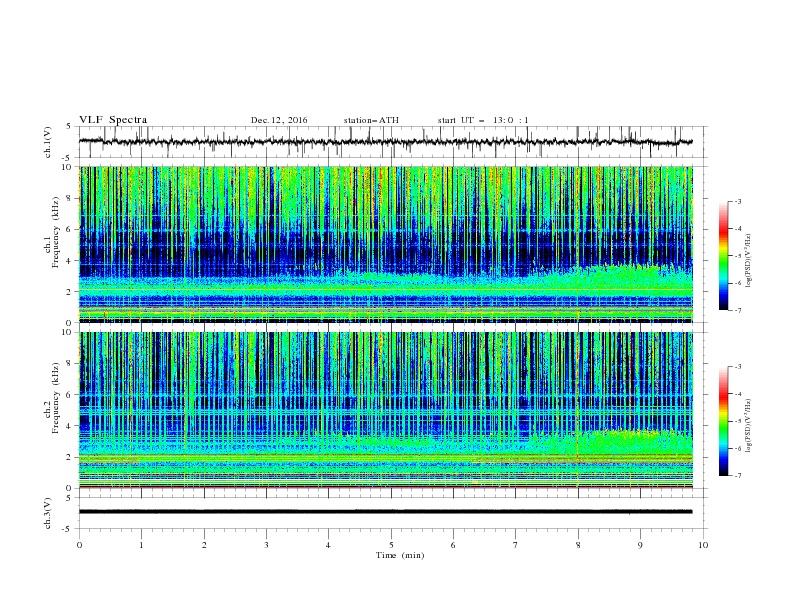Click time axis tick label '2'

[204, 545]
